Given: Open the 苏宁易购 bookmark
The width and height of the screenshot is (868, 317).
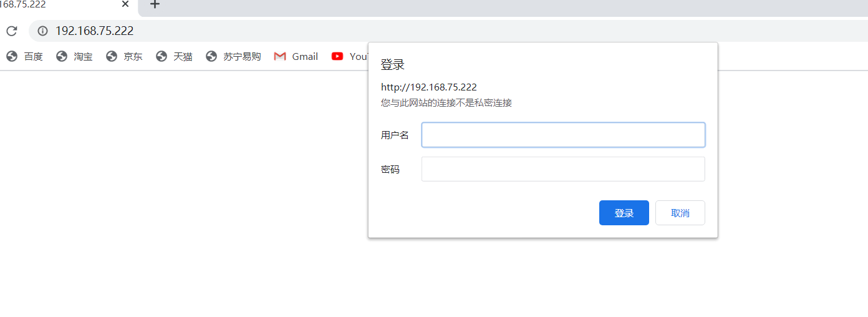Looking at the screenshot, I should (234, 56).
